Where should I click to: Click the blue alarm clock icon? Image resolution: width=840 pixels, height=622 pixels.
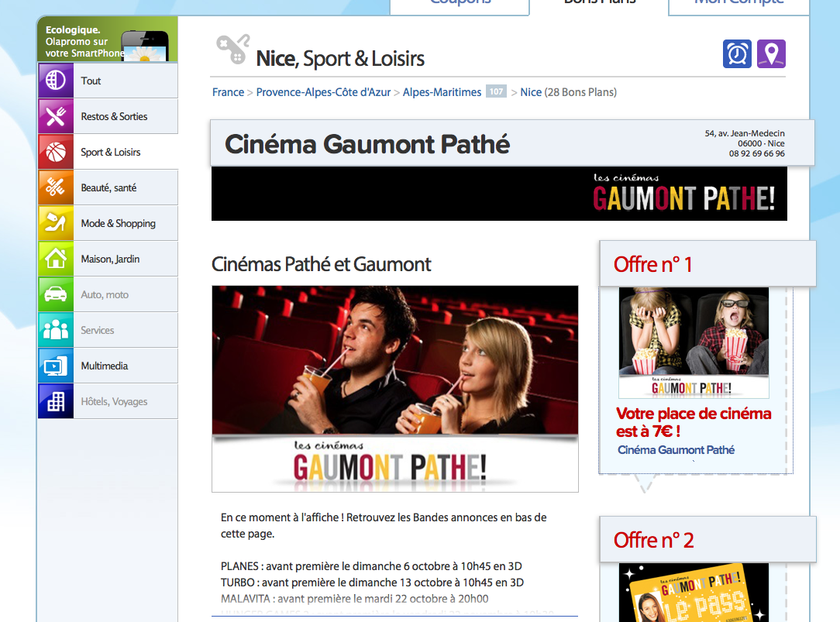click(x=737, y=53)
